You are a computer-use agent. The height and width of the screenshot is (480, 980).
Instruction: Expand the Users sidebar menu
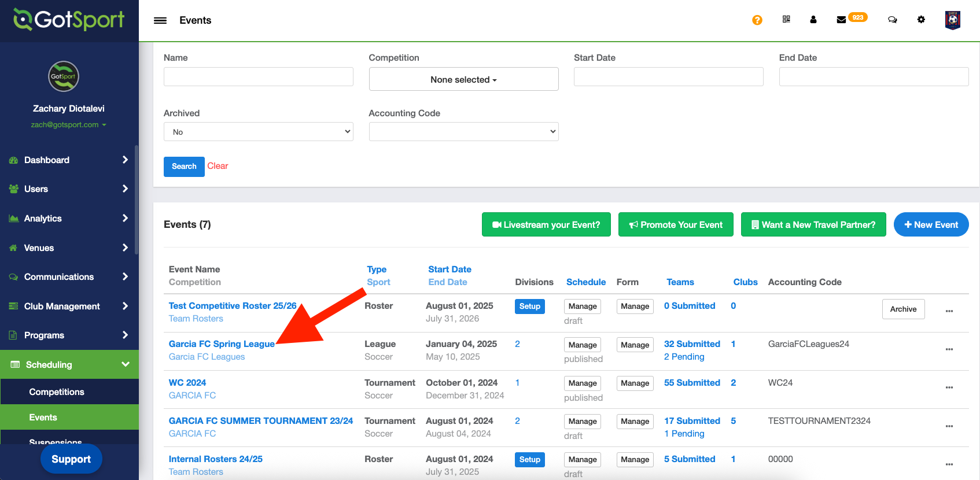[69, 189]
